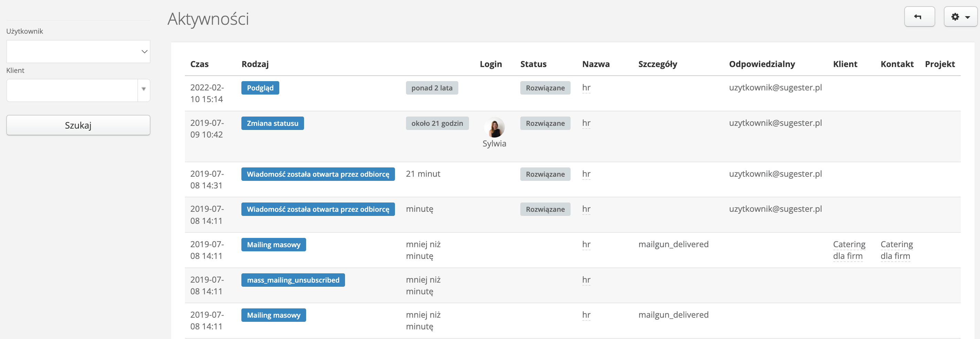Click Sylwia's avatar photo
980x339 pixels.
[x=494, y=128]
